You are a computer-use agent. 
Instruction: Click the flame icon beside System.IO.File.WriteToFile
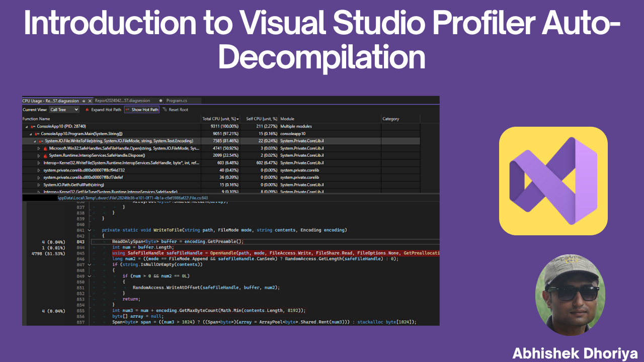coord(40,141)
